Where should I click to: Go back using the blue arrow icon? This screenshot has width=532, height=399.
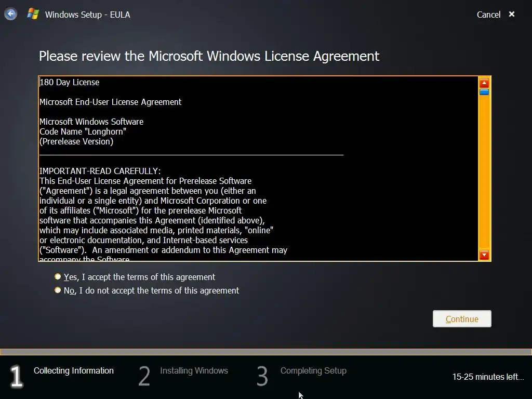pyautogui.click(x=10, y=14)
